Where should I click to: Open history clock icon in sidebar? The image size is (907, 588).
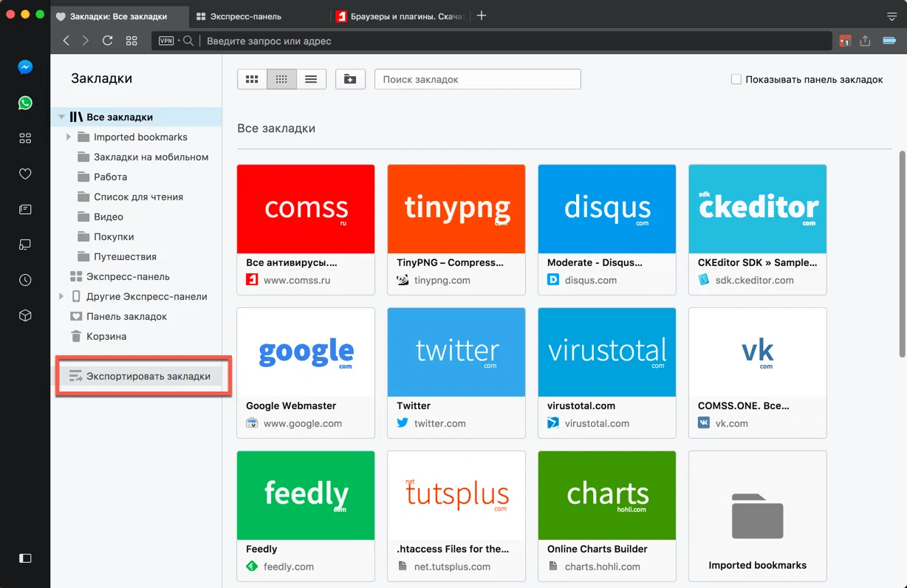click(25, 280)
